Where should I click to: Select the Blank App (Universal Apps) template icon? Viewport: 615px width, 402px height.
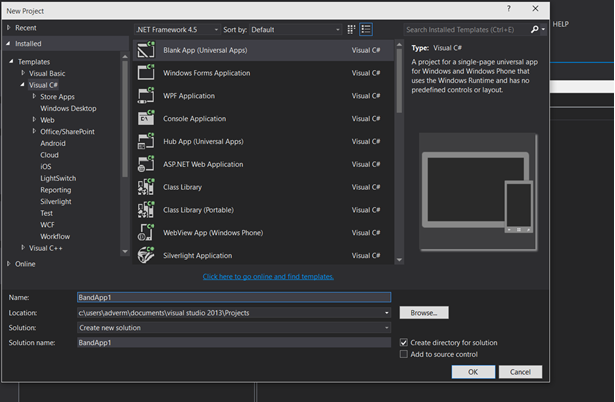146,50
